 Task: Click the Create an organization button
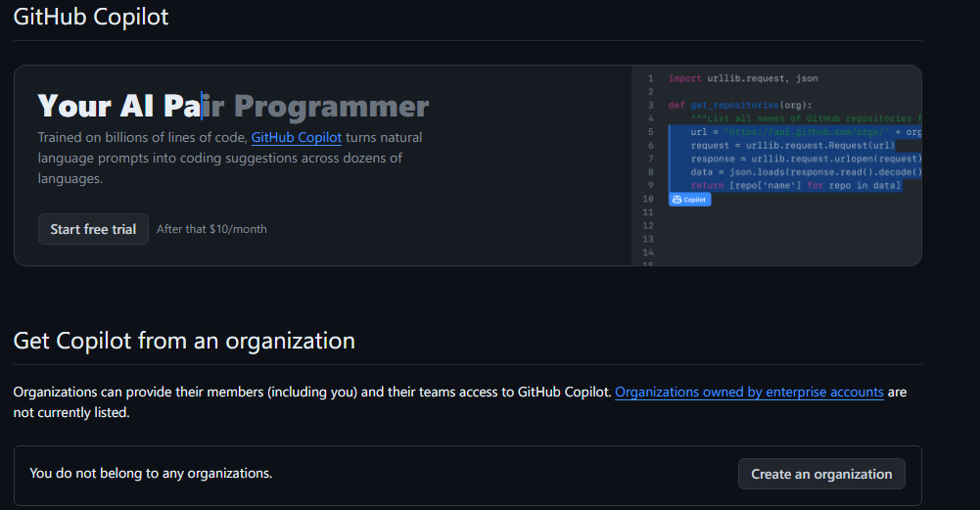[821, 475]
